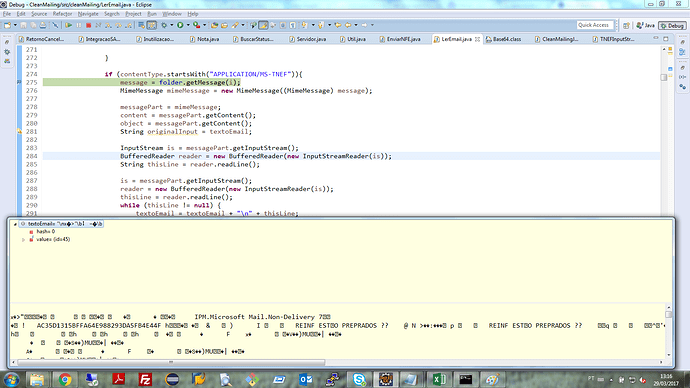Open the Debug launch dropdown arrow
Viewport: 690px width, 388px height.
(x=172, y=25)
